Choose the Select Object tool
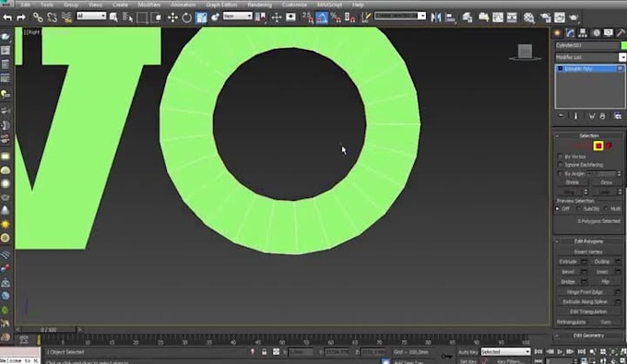 pyautogui.click(x=113, y=18)
